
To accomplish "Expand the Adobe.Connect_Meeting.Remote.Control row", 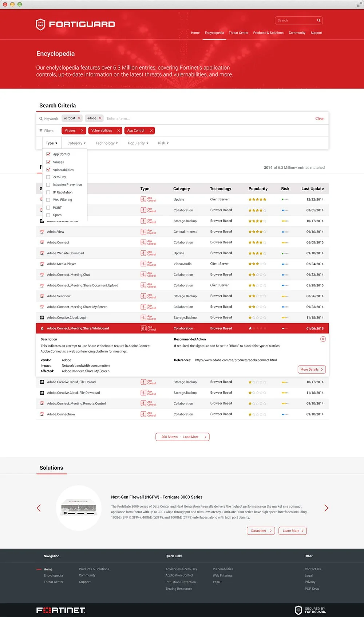I will 182,403.
